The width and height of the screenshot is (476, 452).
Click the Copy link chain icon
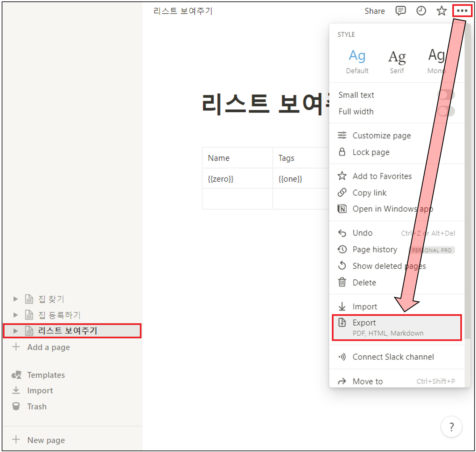pos(342,192)
